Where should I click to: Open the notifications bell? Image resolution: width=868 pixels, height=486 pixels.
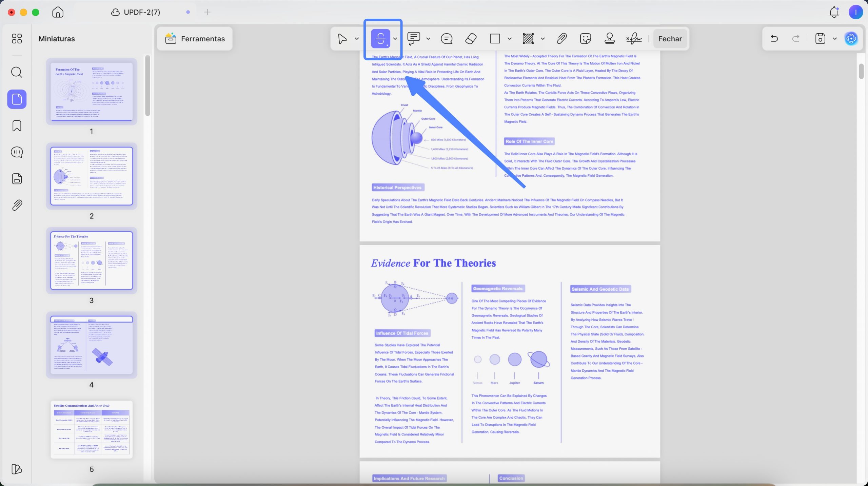point(834,12)
